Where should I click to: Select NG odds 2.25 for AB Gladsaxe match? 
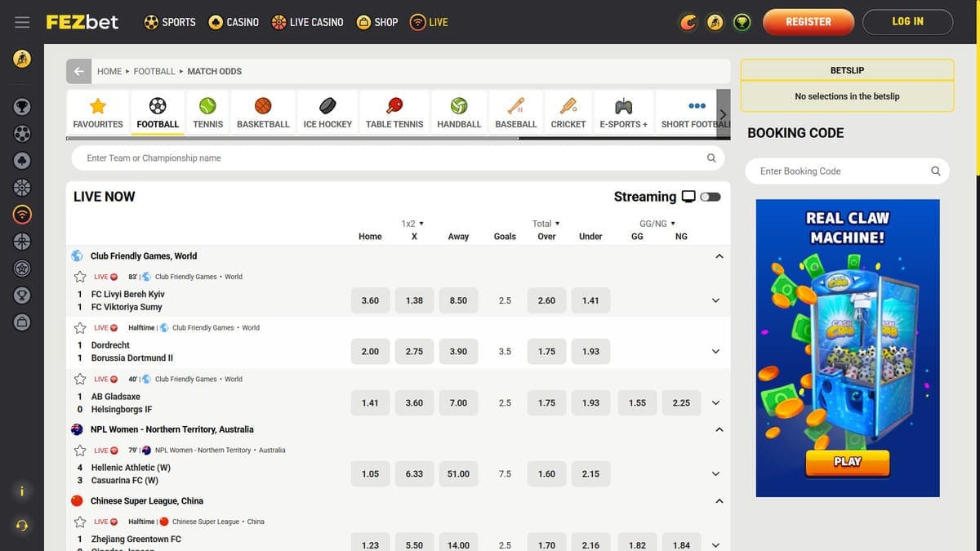tap(681, 403)
